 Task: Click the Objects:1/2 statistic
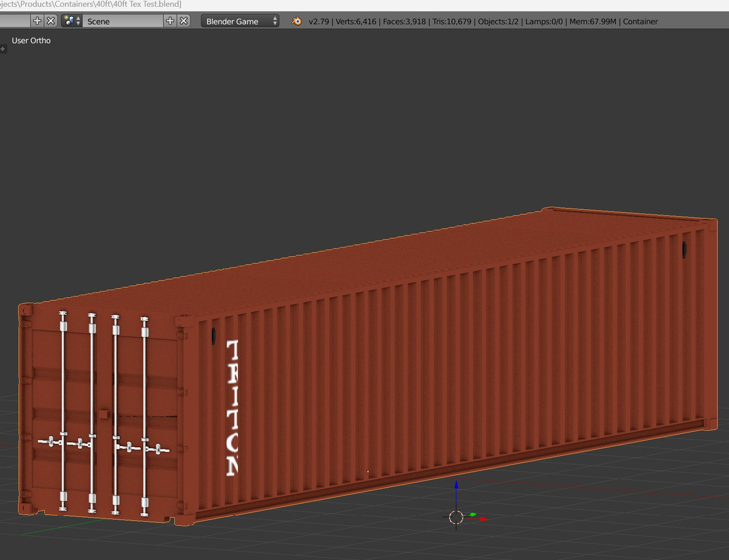[498, 22]
